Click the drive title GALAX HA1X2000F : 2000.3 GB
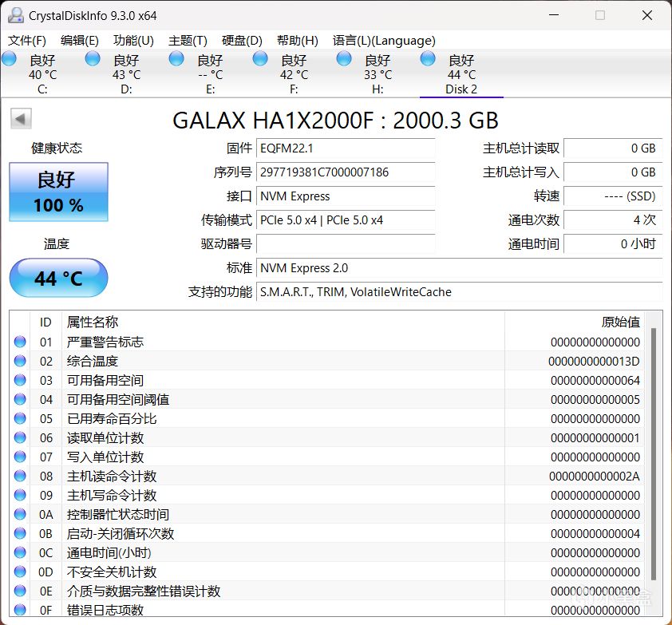Viewport: 672px width, 625px height. pyautogui.click(x=335, y=120)
